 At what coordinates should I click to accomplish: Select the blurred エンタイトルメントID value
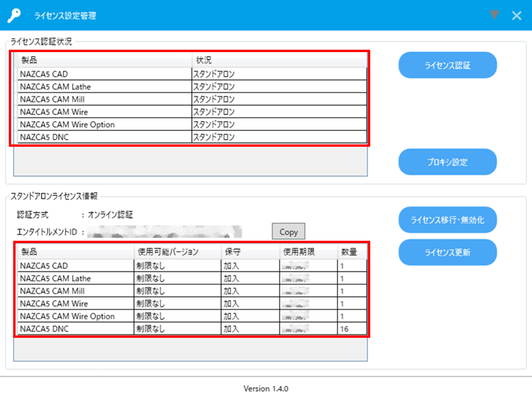tap(164, 232)
